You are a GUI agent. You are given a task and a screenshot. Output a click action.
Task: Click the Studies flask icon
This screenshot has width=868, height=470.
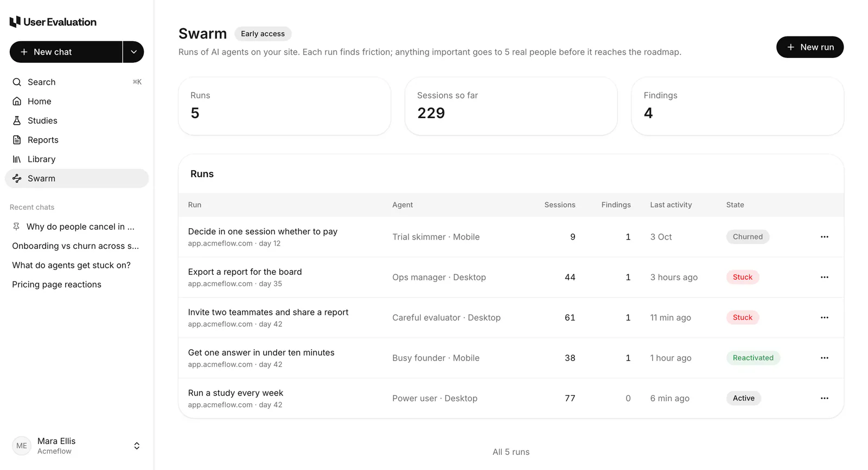point(17,120)
